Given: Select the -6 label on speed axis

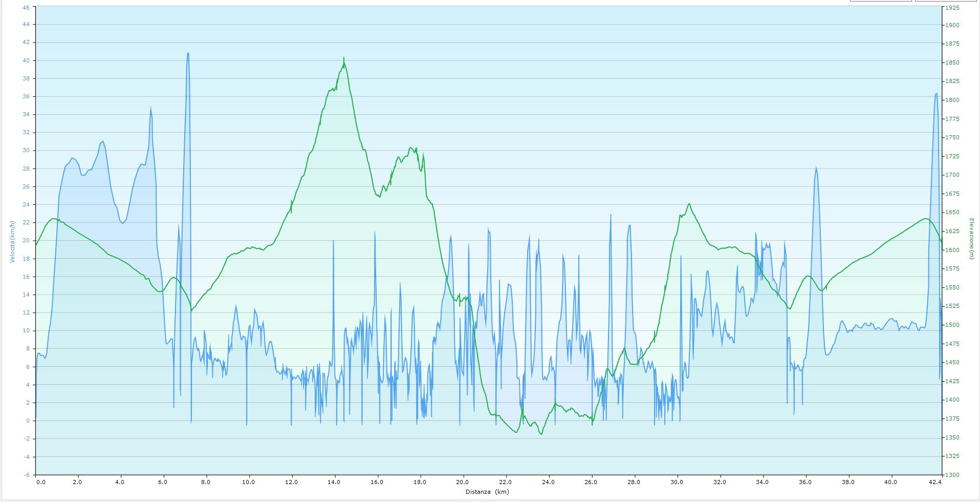Looking at the screenshot, I should click(x=26, y=475).
